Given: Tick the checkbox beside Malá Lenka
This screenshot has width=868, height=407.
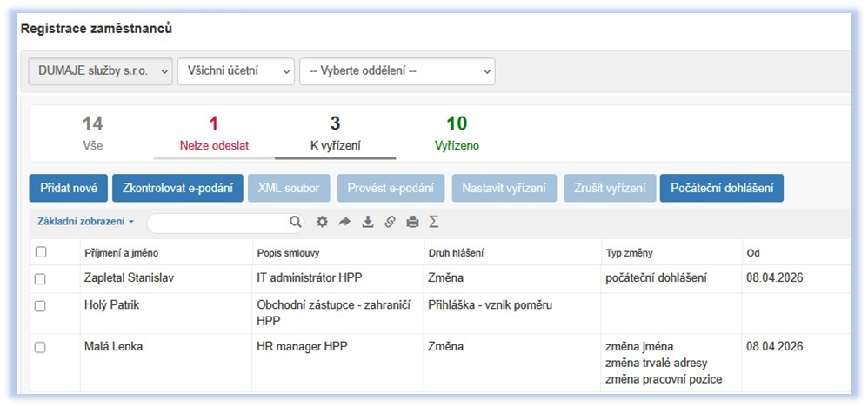Looking at the screenshot, I should coord(40,347).
